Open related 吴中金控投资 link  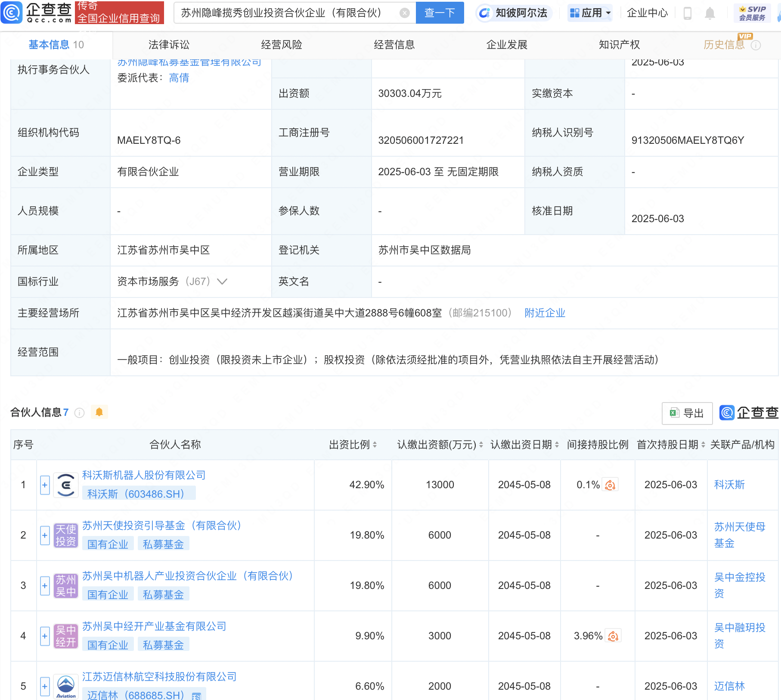pyautogui.click(x=740, y=585)
